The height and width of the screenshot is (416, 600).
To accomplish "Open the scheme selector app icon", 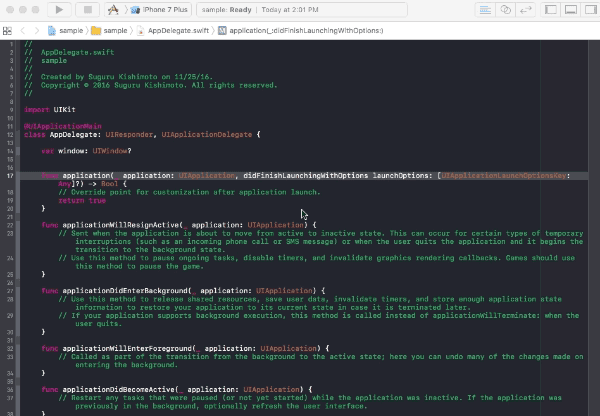I will click(x=113, y=10).
